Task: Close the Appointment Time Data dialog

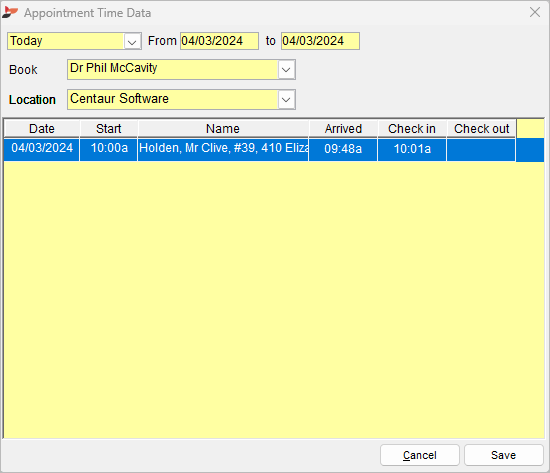Action: pyautogui.click(x=535, y=12)
